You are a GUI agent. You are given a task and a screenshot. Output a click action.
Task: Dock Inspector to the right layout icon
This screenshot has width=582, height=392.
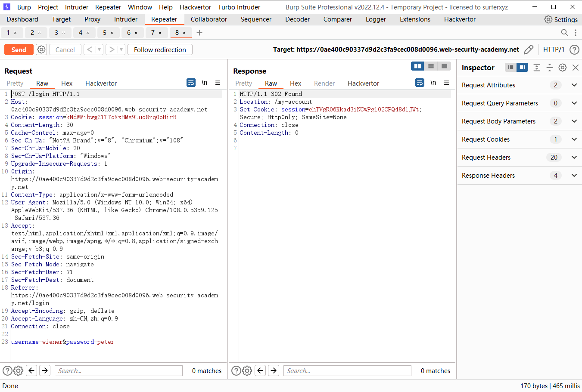point(522,67)
